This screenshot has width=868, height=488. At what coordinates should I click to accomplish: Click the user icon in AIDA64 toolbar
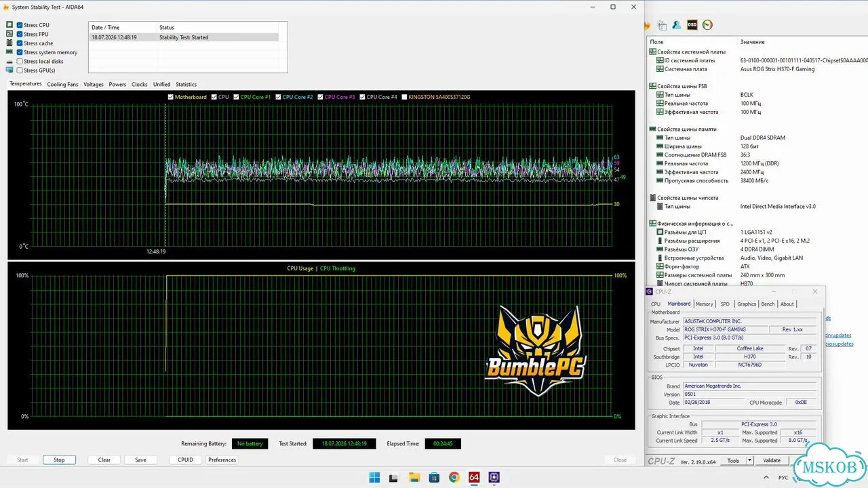pos(677,25)
